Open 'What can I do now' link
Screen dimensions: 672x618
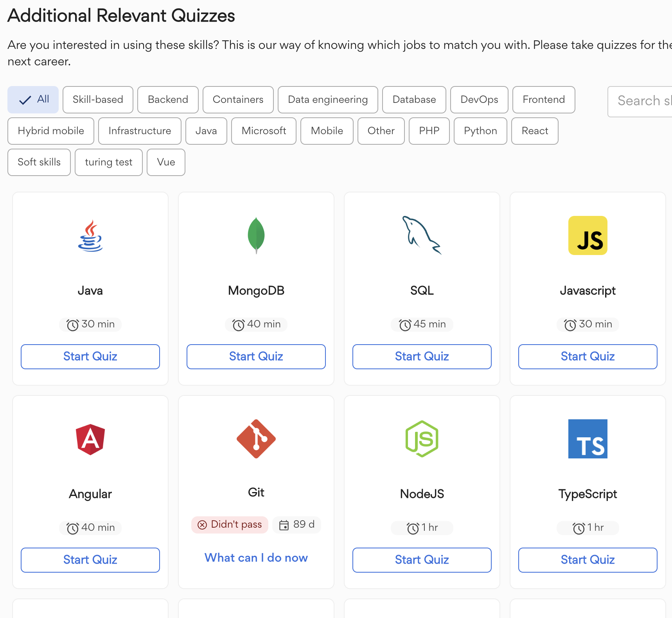pos(256,558)
